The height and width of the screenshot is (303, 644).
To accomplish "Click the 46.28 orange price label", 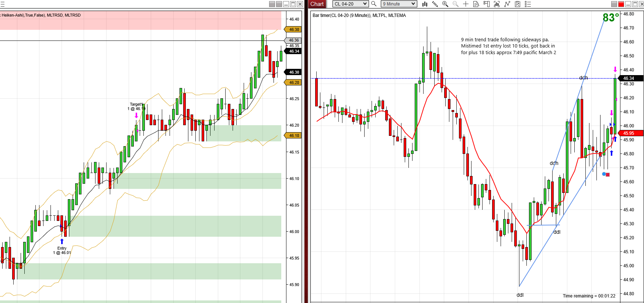I will point(293,82).
